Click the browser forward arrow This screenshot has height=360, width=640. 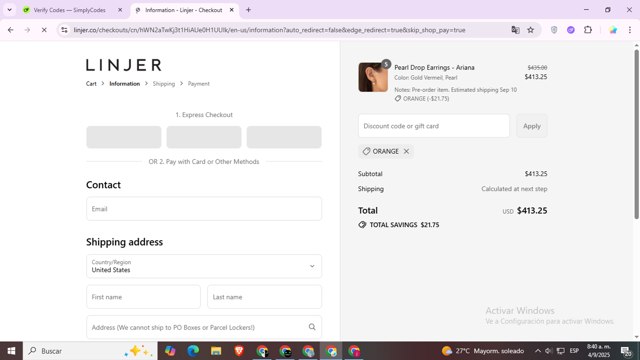[x=27, y=30]
